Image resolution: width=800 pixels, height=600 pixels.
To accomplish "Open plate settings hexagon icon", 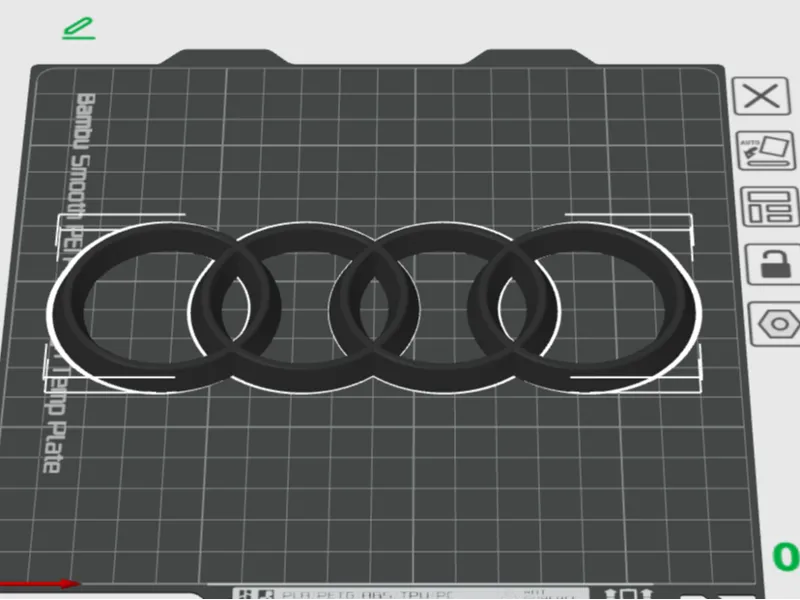I will [776, 324].
